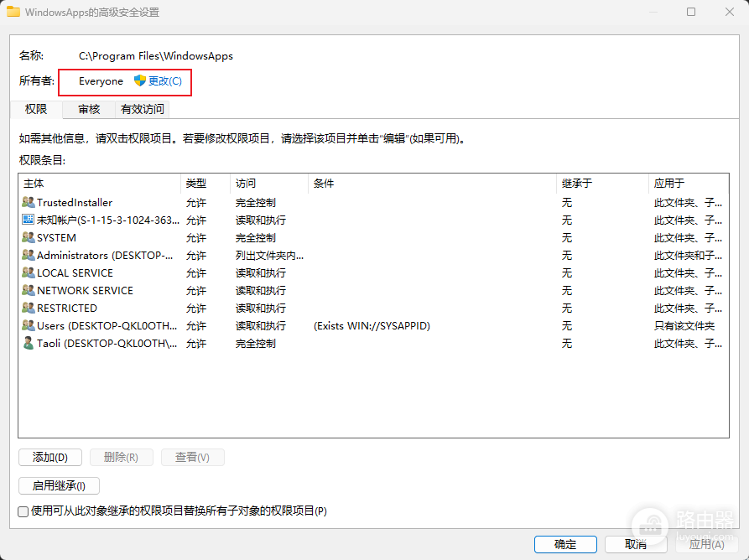Select the SYSTEM permission entry name
The image size is (749, 560).
click(x=56, y=238)
